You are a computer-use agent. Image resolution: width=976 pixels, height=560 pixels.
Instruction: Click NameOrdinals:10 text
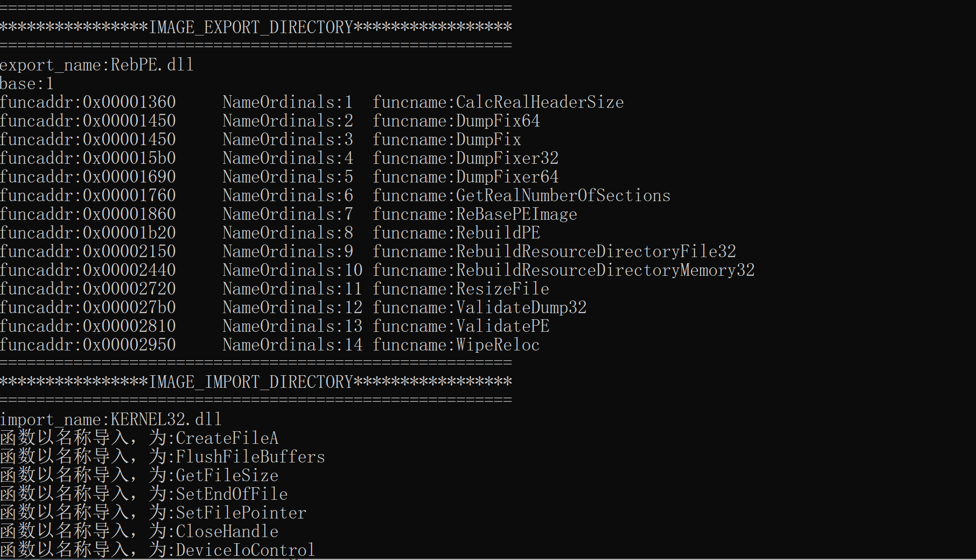(292, 270)
